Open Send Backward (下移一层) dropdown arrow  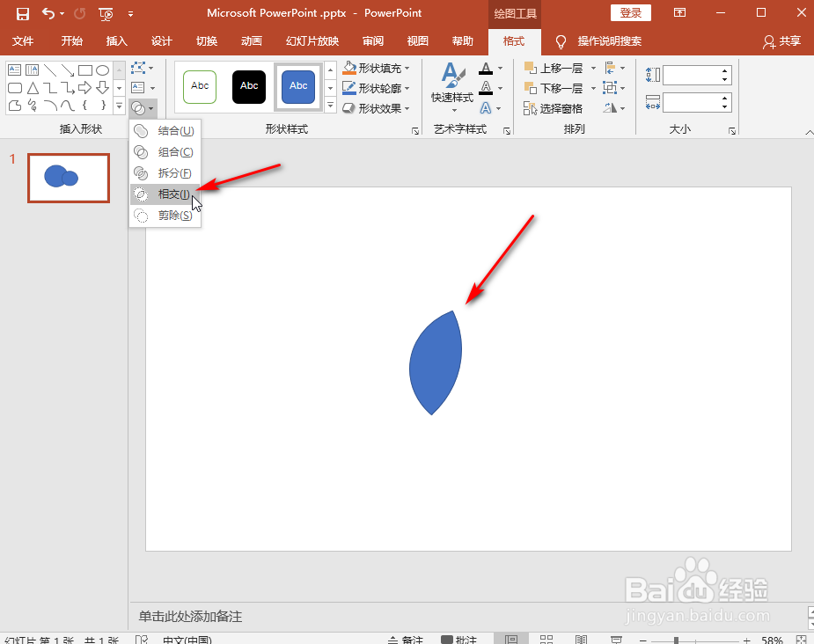(593, 88)
